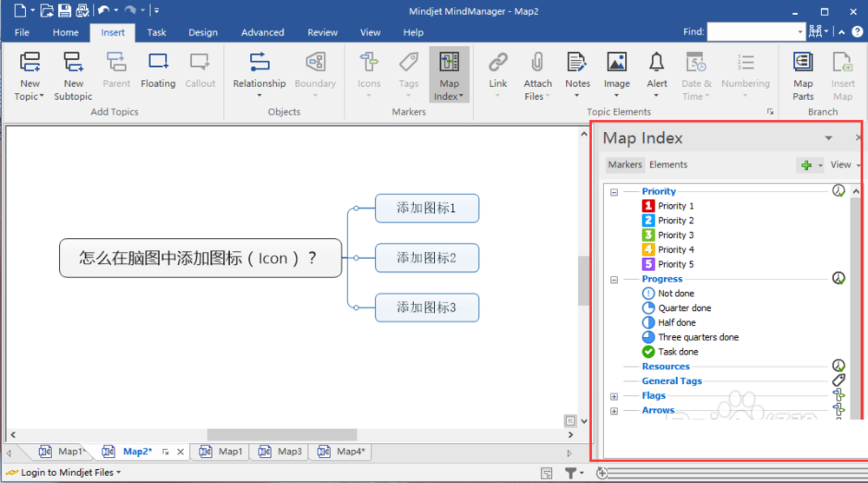Undo the last action
This screenshot has width=868, height=483.
[103, 10]
